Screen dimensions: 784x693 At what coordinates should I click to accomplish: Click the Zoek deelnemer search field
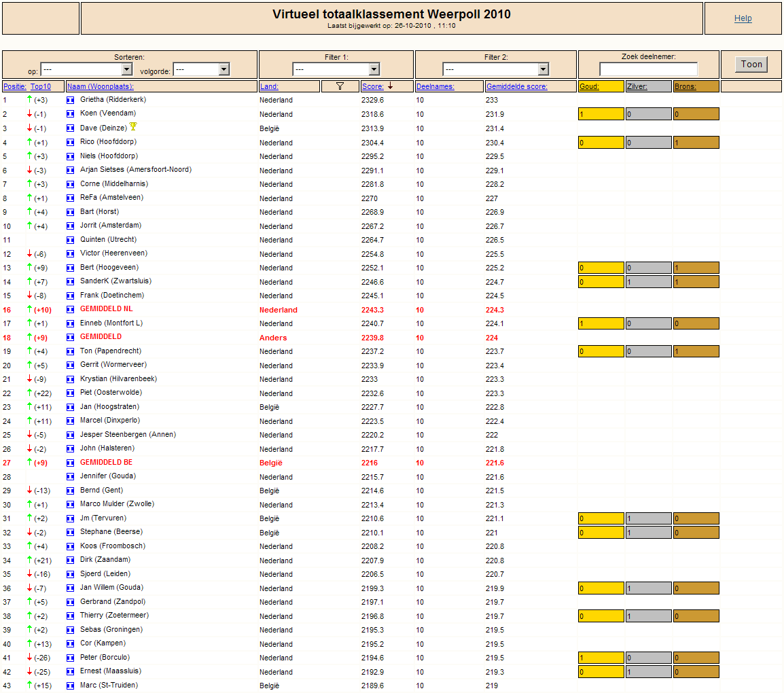(649, 69)
